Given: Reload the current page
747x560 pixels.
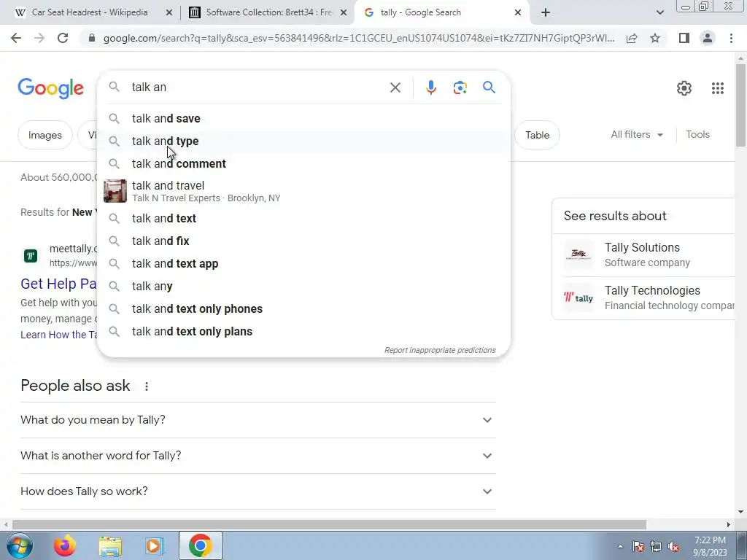Looking at the screenshot, I should 63,38.
